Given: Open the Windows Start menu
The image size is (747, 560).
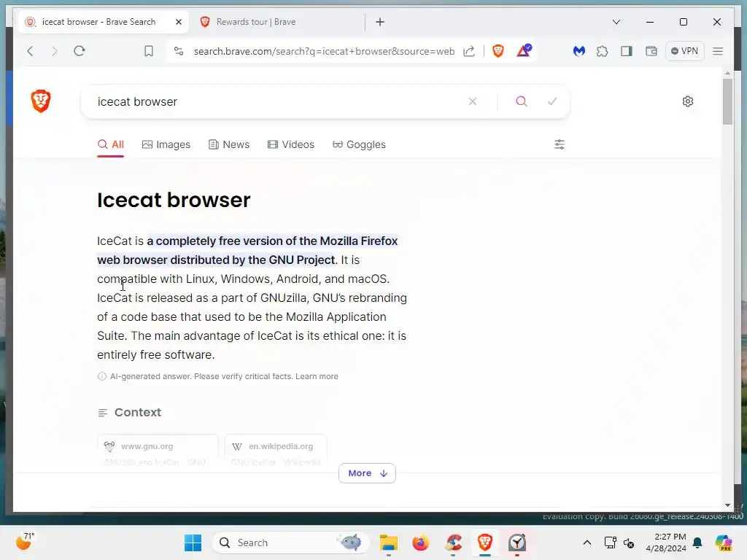Looking at the screenshot, I should click(x=193, y=542).
